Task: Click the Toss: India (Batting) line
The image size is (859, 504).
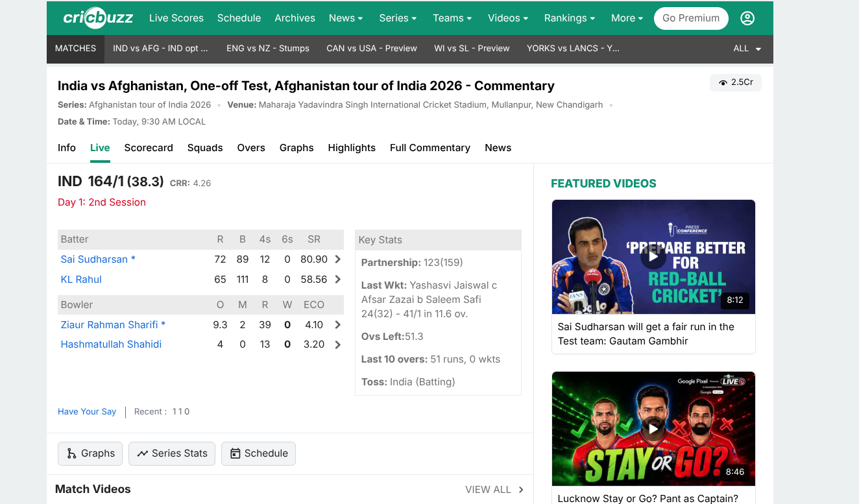Action: point(408,382)
